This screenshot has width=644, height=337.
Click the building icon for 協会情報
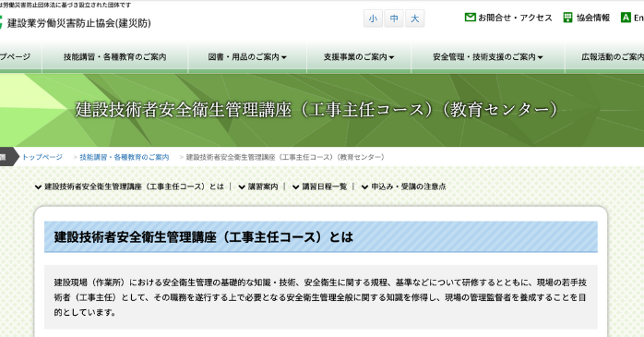(x=567, y=18)
